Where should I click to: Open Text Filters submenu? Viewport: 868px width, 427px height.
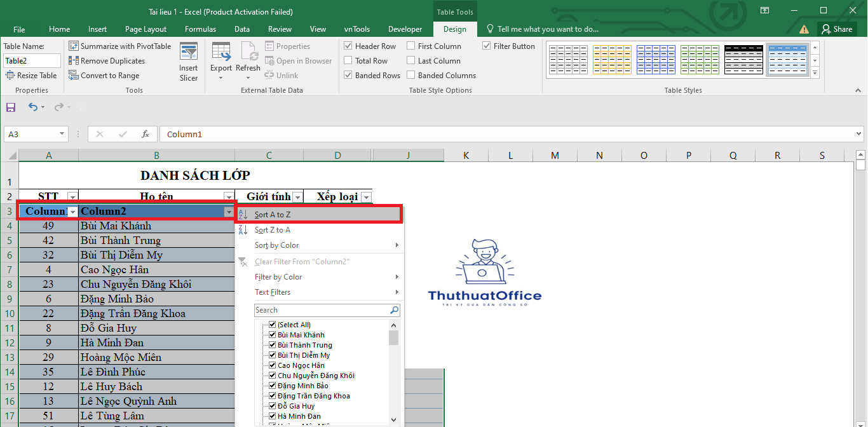pos(320,292)
